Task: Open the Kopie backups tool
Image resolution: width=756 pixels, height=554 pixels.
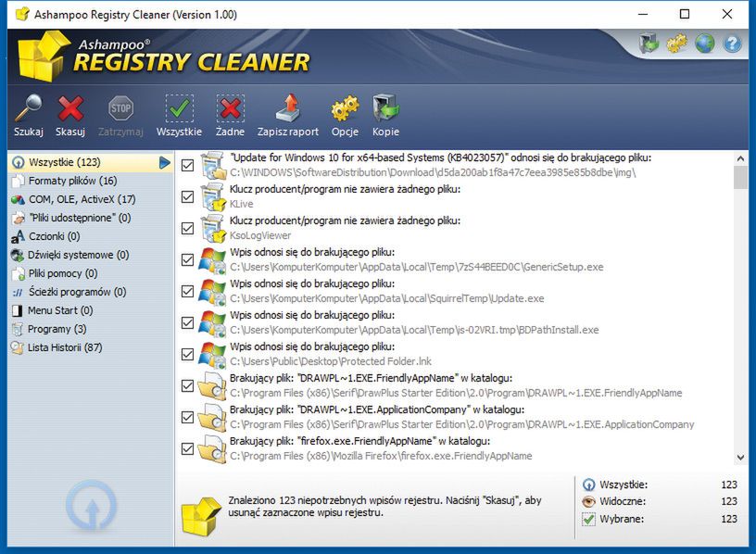Action: coord(385,116)
